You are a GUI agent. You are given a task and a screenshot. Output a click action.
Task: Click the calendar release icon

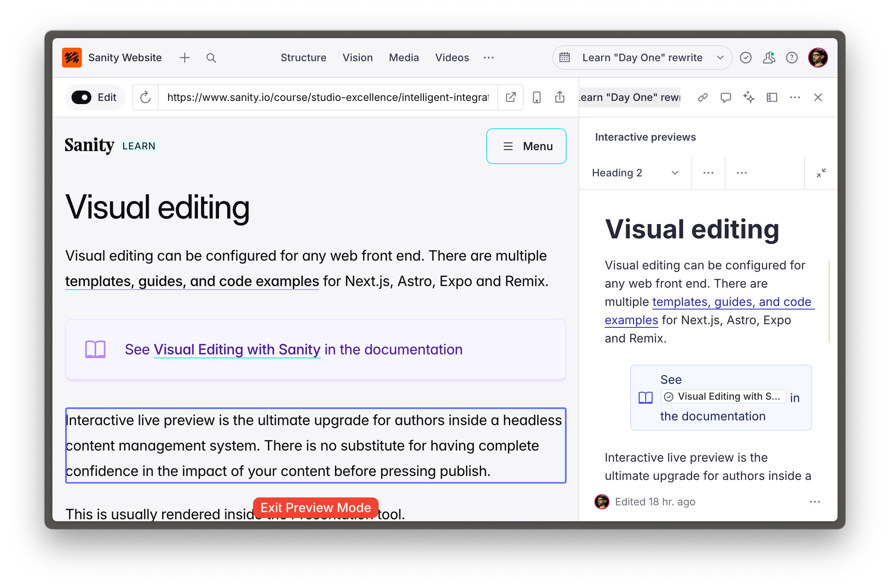click(x=565, y=58)
